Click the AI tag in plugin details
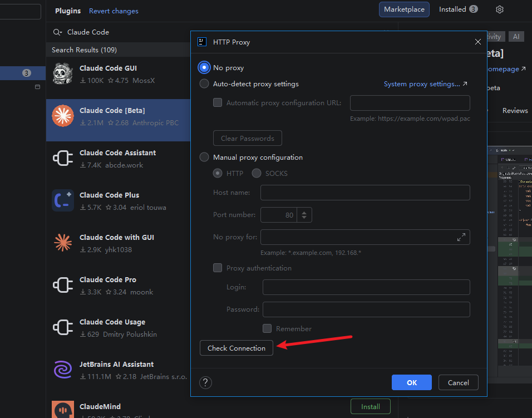This screenshot has height=418, width=532. [x=516, y=37]
